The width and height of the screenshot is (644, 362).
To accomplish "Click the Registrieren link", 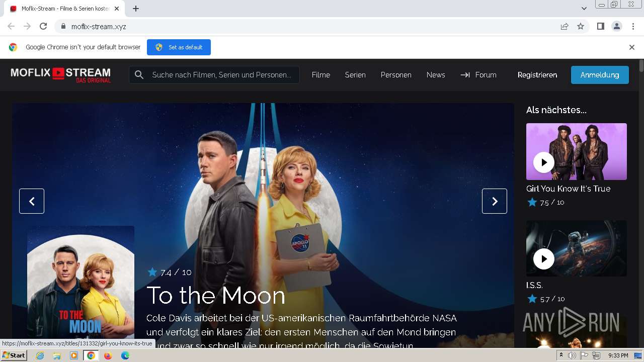I will point(537,75).
